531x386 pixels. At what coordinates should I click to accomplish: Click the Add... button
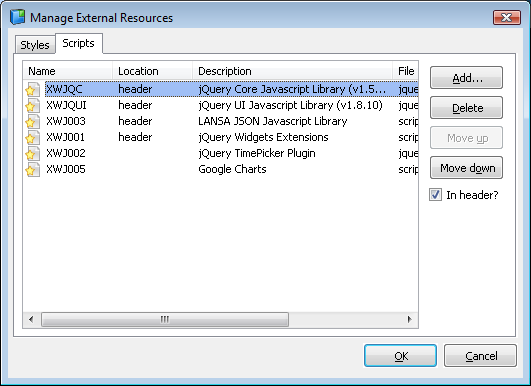466,78
